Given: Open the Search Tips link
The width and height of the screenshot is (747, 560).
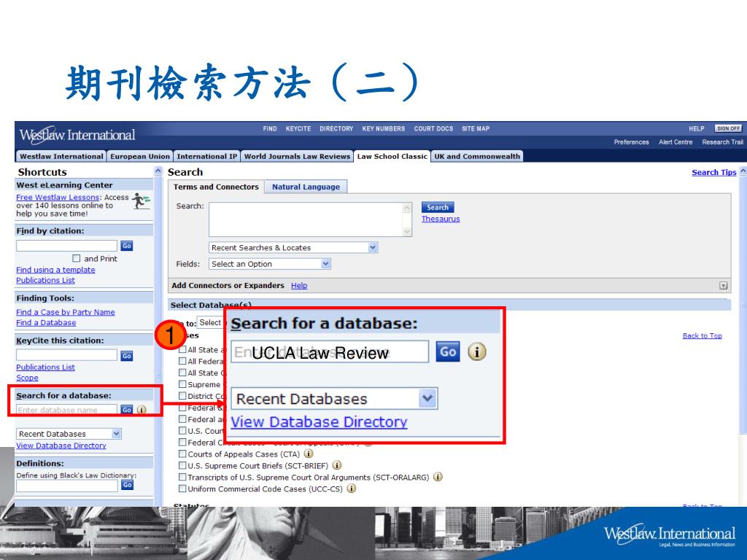Looking at the screenshot, I should tap(713, 172).
